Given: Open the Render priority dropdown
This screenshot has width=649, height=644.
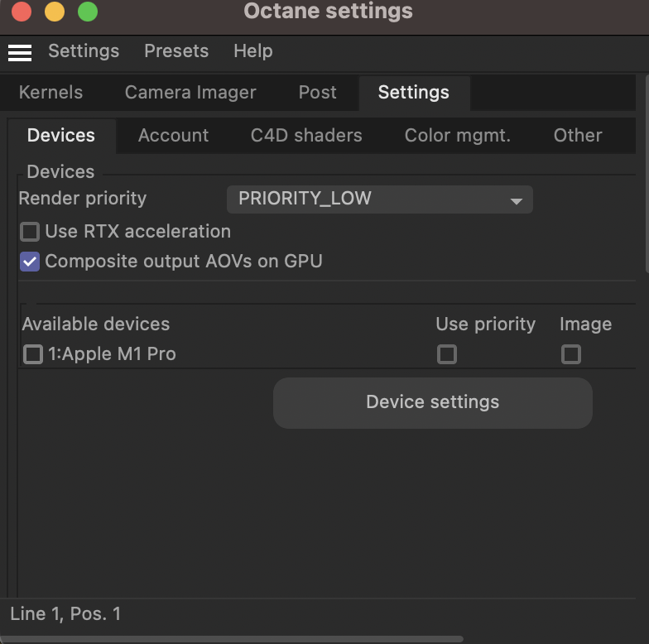Looking at the screenshot, I should [379, 199].
